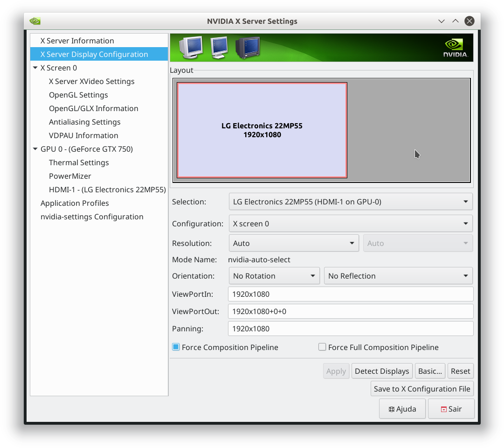The width and height of the screenshot is (504, 448).
Task: Click the Panning input field
Action: (x=351, y=329)
